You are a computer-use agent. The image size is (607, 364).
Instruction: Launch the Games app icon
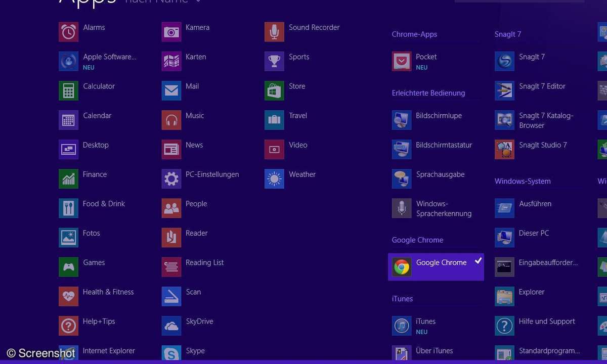(68, 266)
